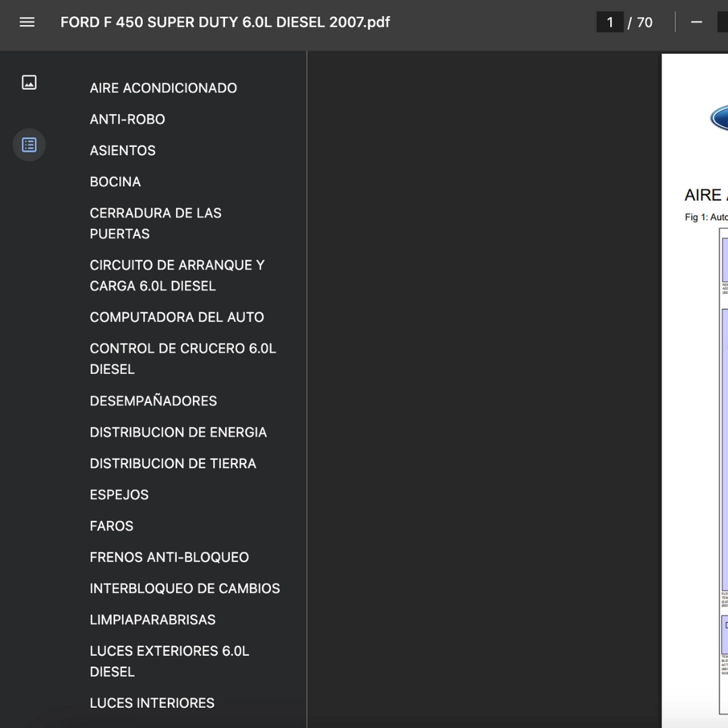Open FAROS bookmark
The width and height of the screenshot is (728, 728).
tap(111, 526)
